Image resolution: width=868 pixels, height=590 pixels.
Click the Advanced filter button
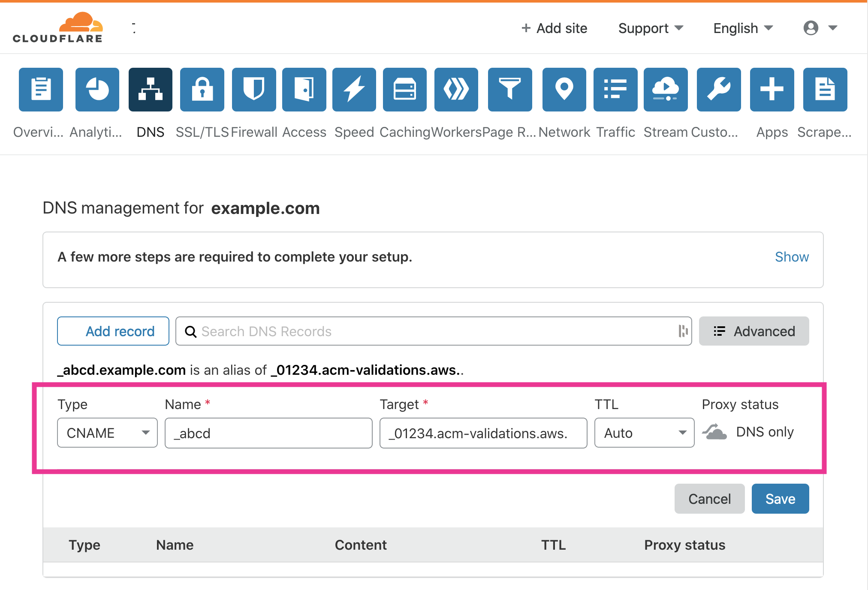click(x=754, y=331)
